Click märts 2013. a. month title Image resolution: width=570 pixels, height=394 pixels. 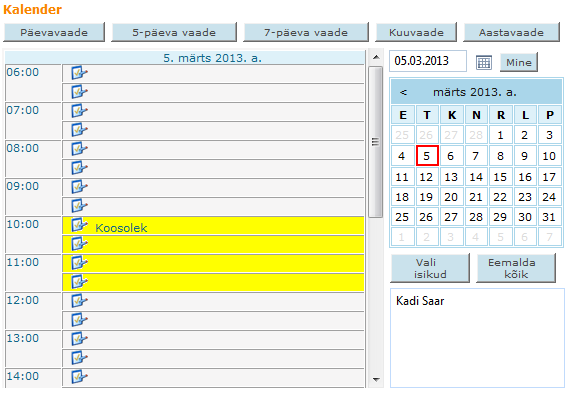click(x=475, y=92)
